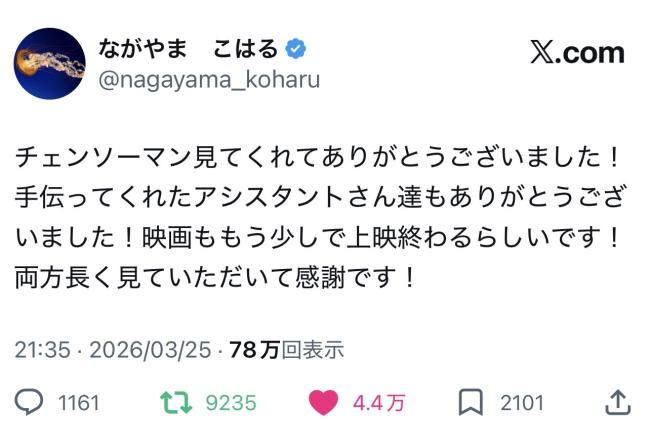This screenshot has width=650, height=446.
Task: Open the jellyfish profile avatar
Action: (49, 64)
